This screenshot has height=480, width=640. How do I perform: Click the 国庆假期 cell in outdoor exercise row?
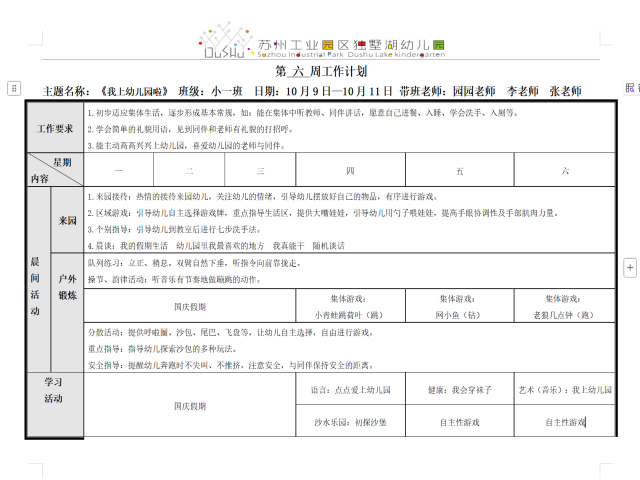[190, 306]
